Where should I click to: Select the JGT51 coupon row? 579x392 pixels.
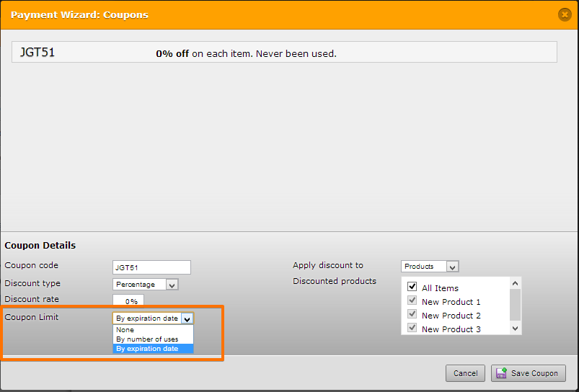tap(284, 52)
